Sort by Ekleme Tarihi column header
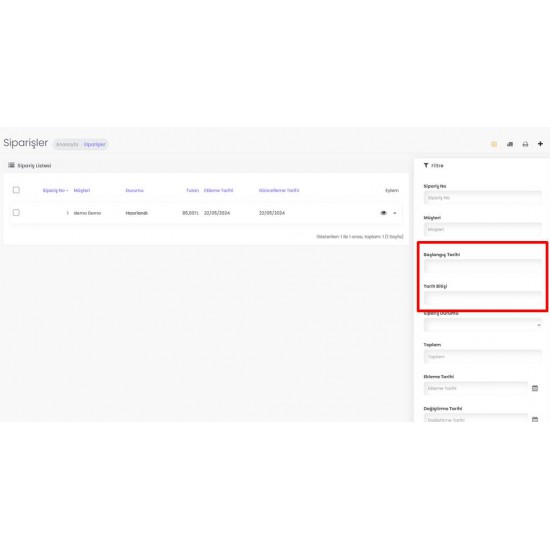The width and height of the screenshot is (550, 550). tap(218, 190)
